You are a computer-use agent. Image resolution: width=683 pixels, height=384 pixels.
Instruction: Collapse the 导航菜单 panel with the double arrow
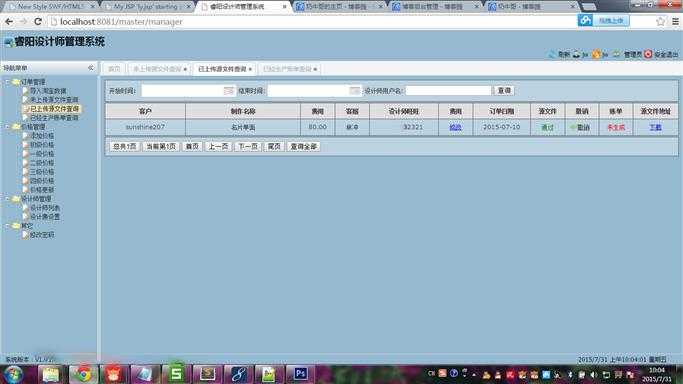click(x=91, y=68)
